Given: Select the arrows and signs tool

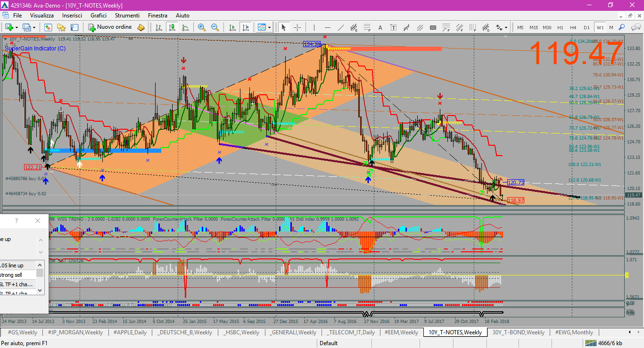Looking at the screenshot, I should click(499, 27).
